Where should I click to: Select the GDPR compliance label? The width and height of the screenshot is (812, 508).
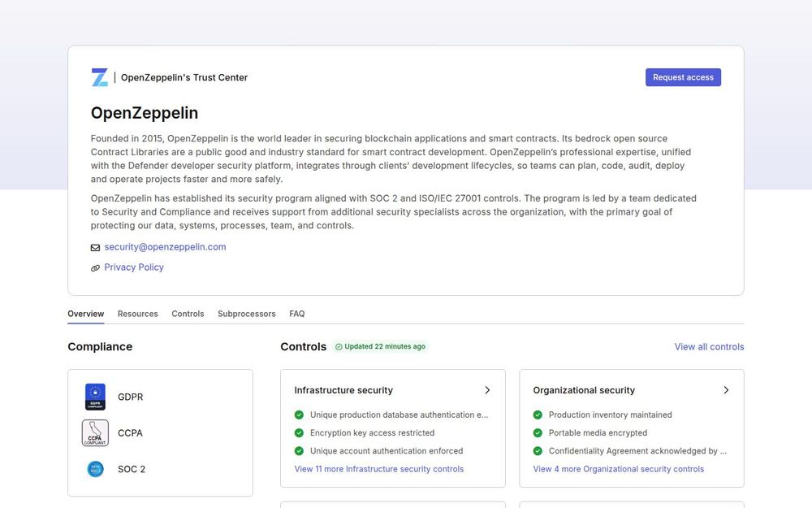click(x=130, y=397)
